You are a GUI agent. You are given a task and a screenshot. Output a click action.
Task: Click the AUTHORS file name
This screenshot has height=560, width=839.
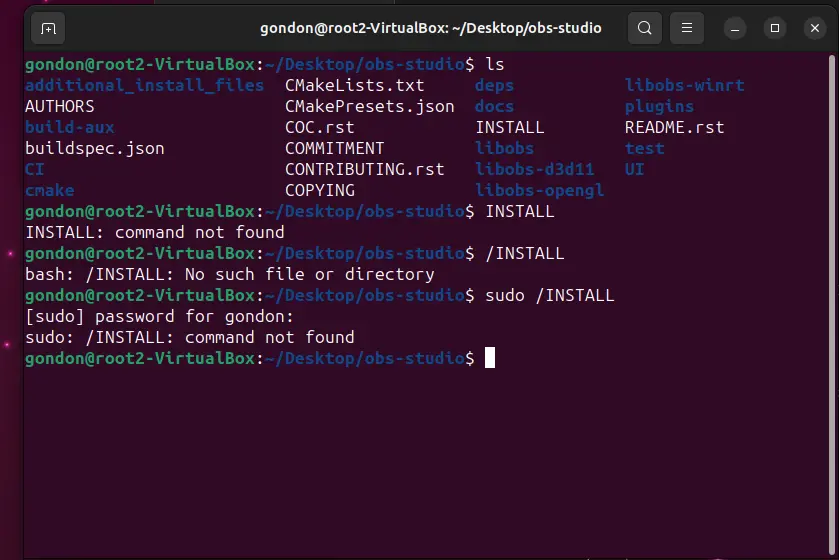click(60, 106)
